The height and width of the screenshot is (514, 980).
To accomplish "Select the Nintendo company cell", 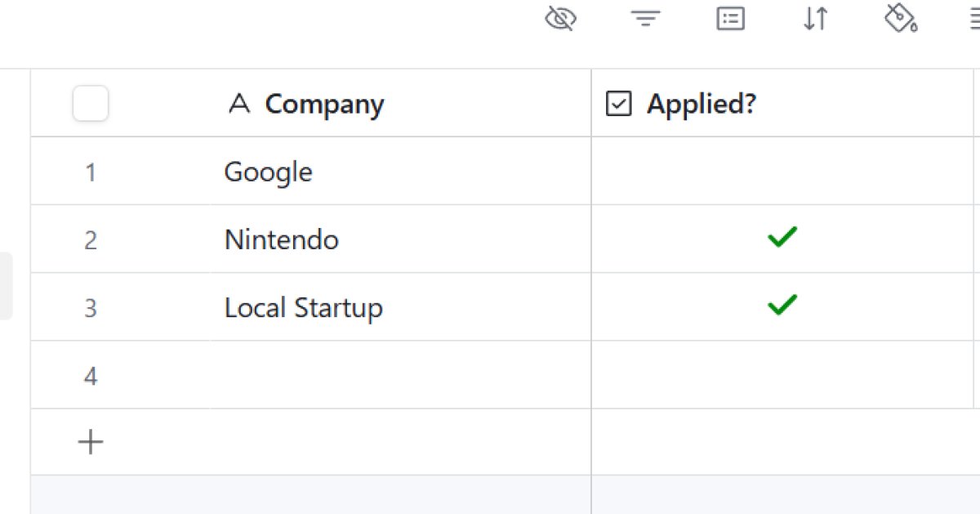I will pyautogui.click(x=282, y=239).
